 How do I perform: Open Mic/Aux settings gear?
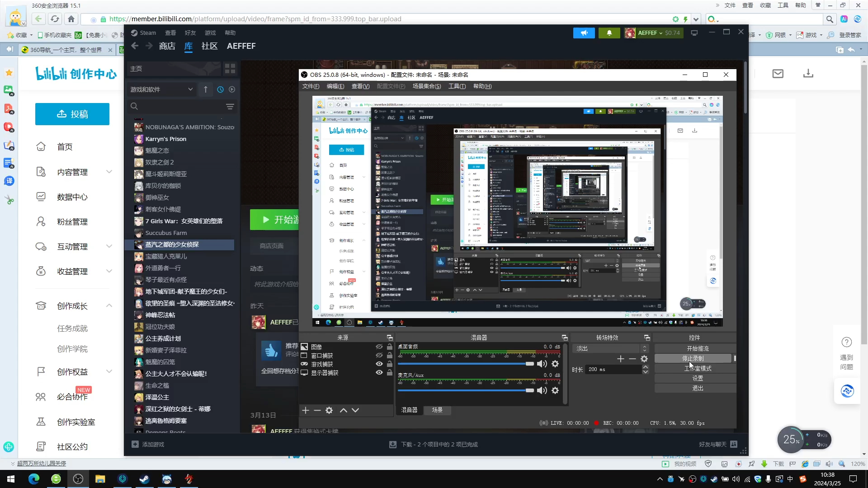click(555, 390)
